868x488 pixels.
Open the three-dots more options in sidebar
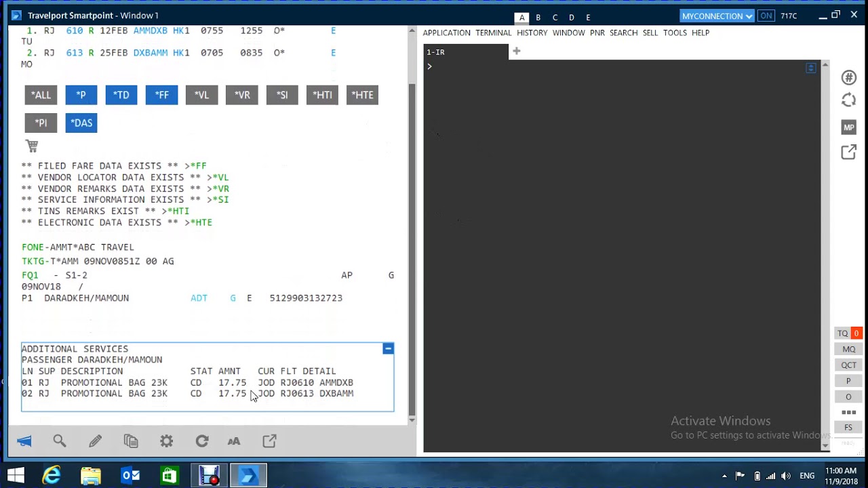(x=848, y=412)
